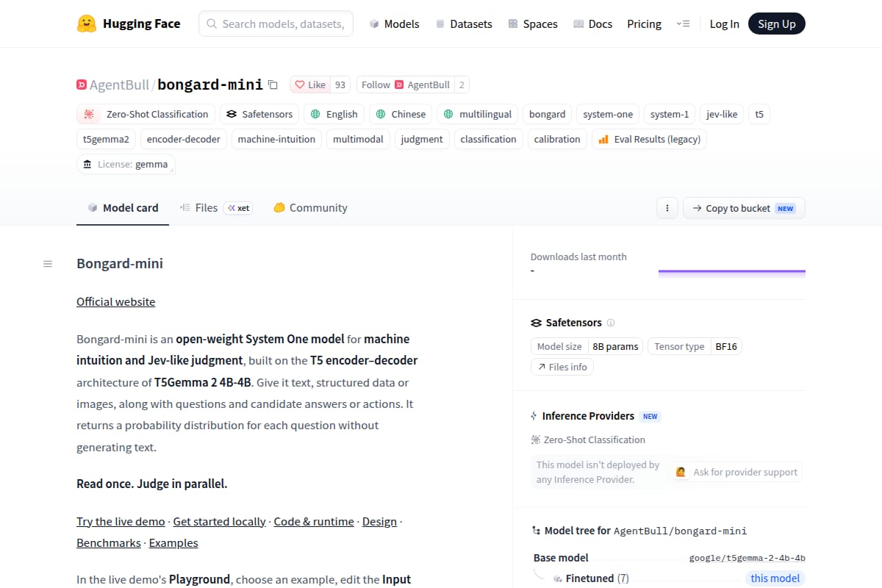Open the Eval Results (legacy) tag

tap(649, 139)
